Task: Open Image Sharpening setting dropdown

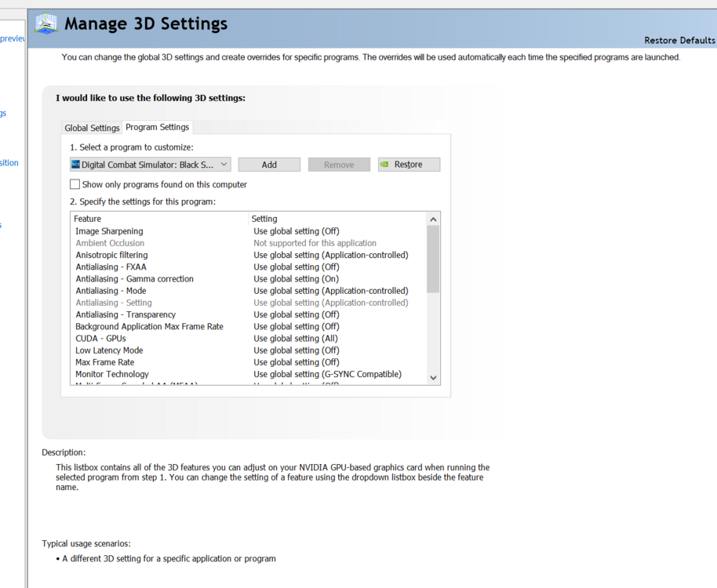Action: (x=297, y=231)
